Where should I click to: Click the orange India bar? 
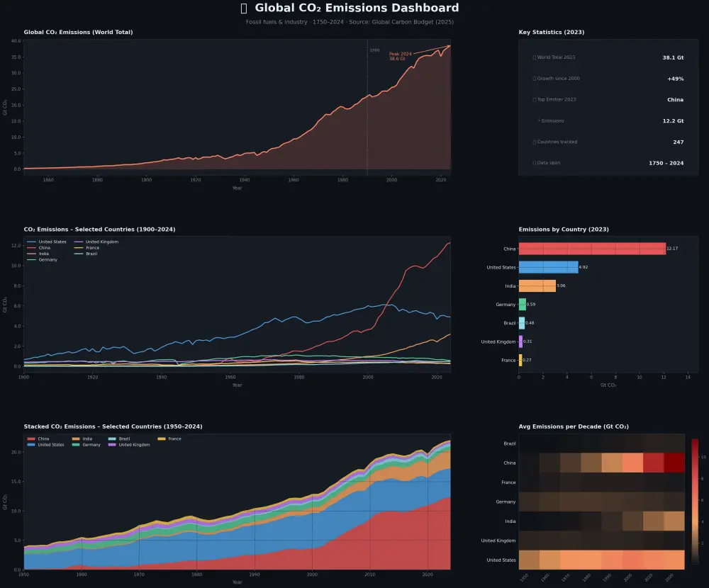[x=537, y=285]
